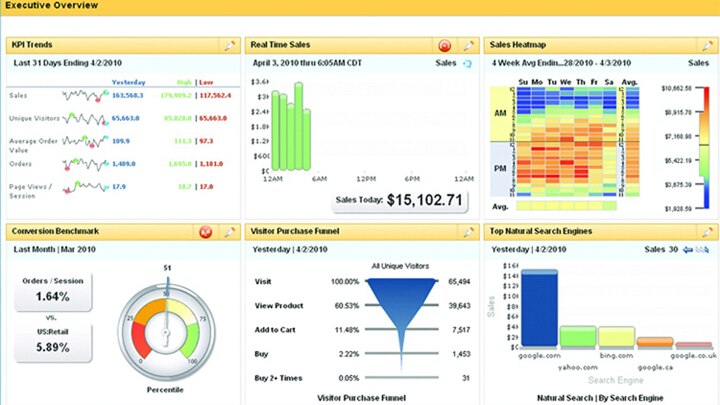Image resolution: width=720 pixels, height=405 pixels.
Task: Click the Visitor Purchase Funnel edit pencil icon
Action: [468, 232]
